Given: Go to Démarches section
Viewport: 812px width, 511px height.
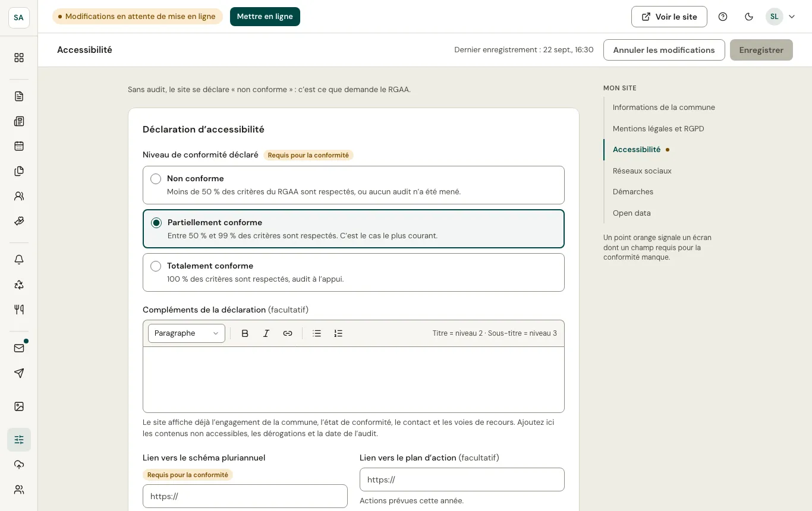Looking at the screenshot, I should pyautogui.click(x=633, y=192).
